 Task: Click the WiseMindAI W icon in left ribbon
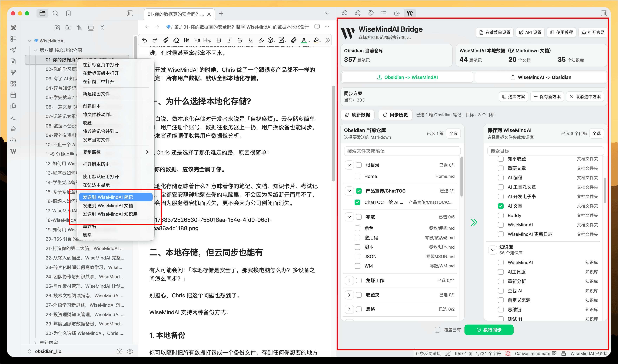pyautogui.click(x=13, y=151)
